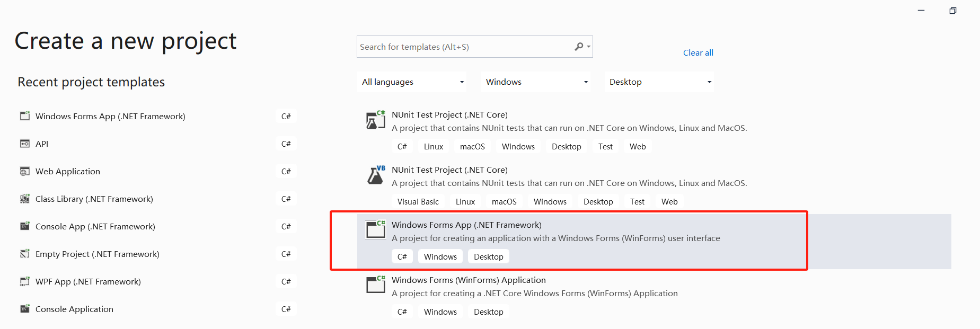Click C# tag under Windows Forms App (.NET Framework)
The width and height of the screenshot is (980, 329).
(x=402, y=256)
